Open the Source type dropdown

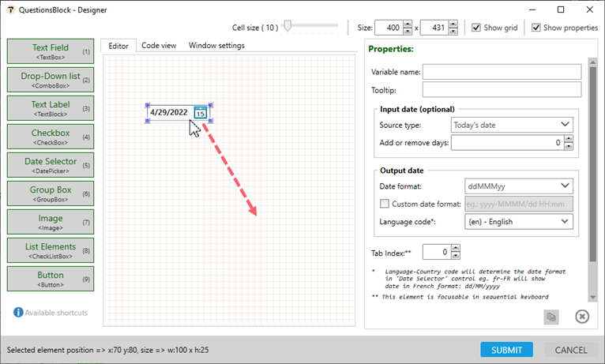click(511, 125)
